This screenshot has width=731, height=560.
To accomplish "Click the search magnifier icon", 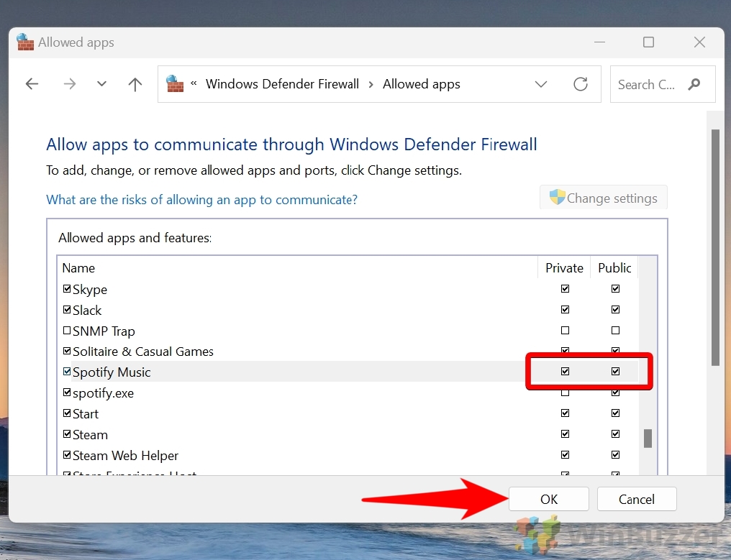I will (x=694, y=84).
